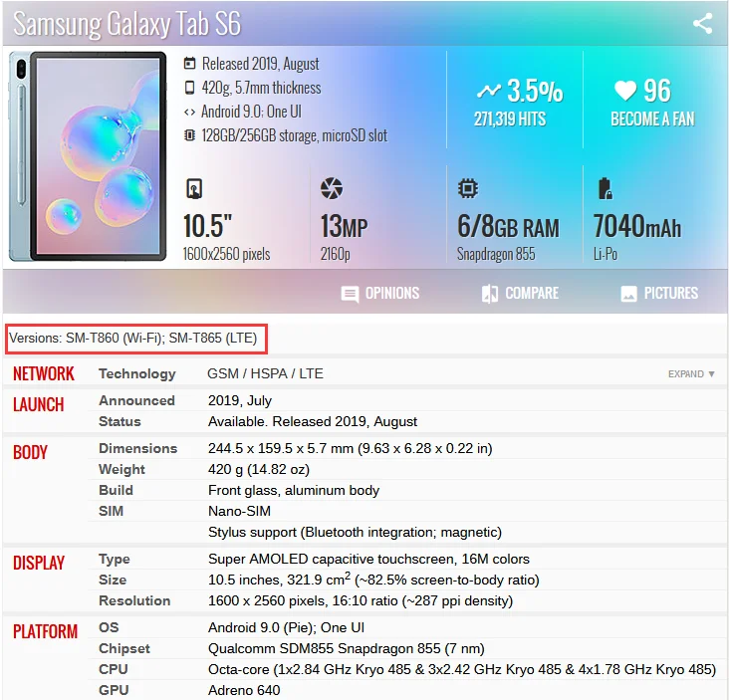Click the BODY section heading
Image resolution: width=729 pixels, height=700 pixels.
[x=30, y=452]
